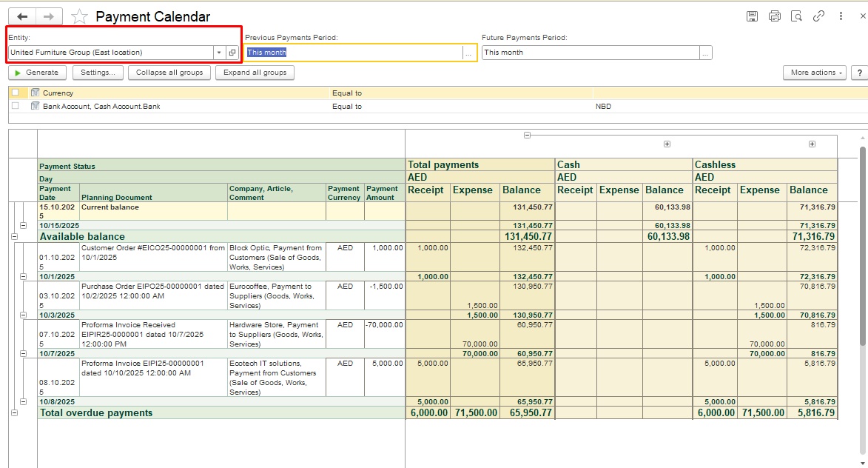Open the More actions dropdown
Image resolution: width=868 pixels, height=468 pixels.
pyautogui.click(x=814, y=73)
